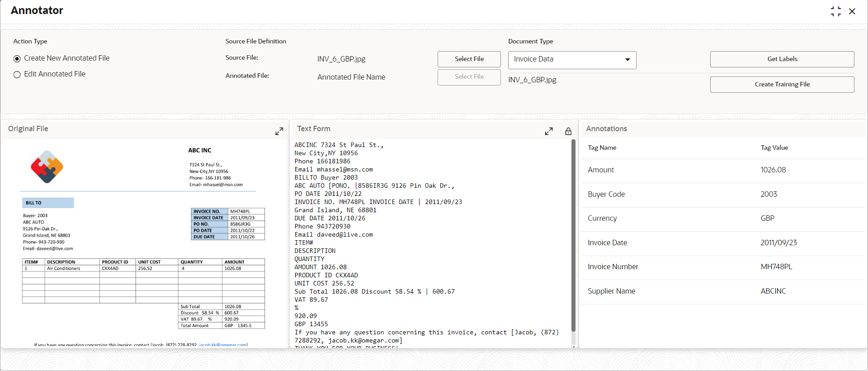The height and width of the screenshot is (371, 868).
Task: Expand the Text Form panel
Action: [x=549, y=131]
